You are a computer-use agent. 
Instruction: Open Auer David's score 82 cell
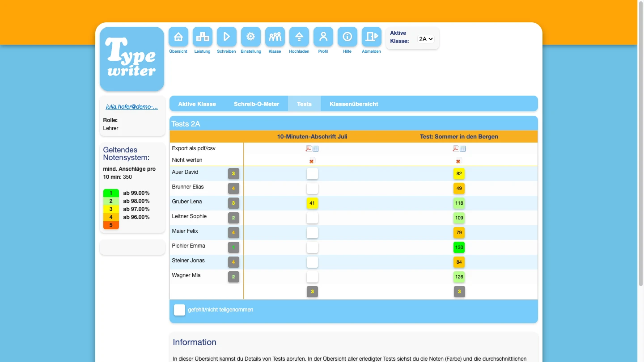click(459, 173)
